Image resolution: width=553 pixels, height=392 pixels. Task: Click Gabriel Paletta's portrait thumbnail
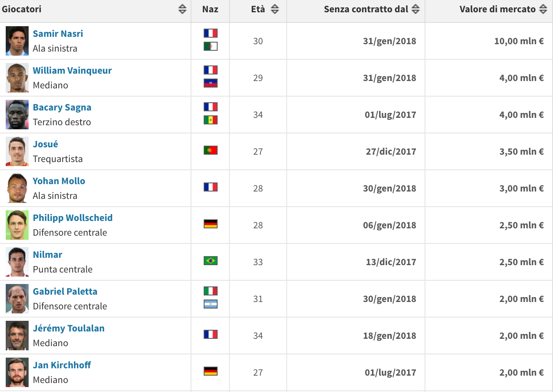pos(17,299)
